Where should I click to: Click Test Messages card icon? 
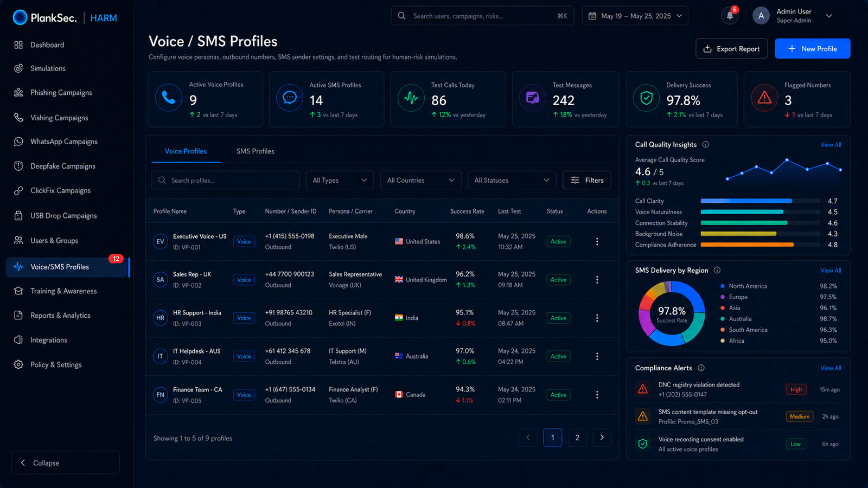(533, 98)
